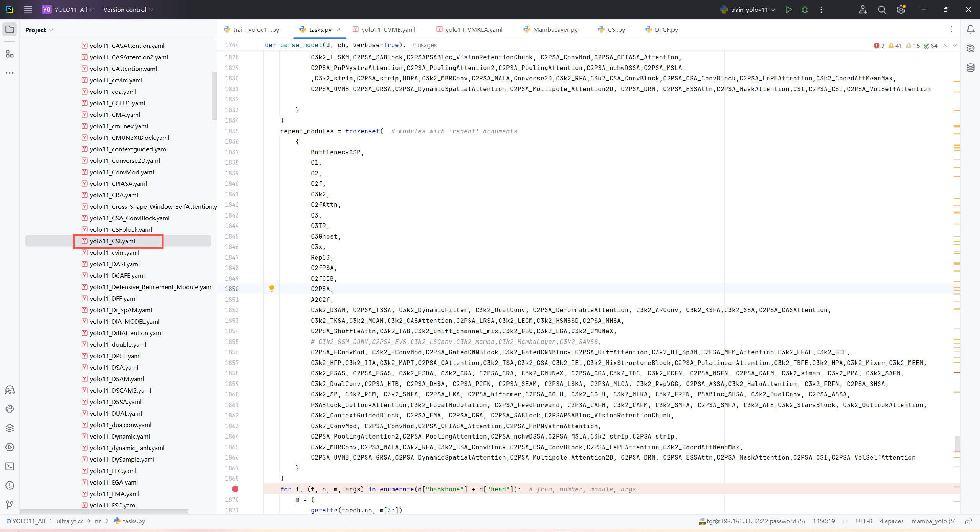
Task: Open Search Everywhere magnifier icon
Action: [x=882, y=10]
